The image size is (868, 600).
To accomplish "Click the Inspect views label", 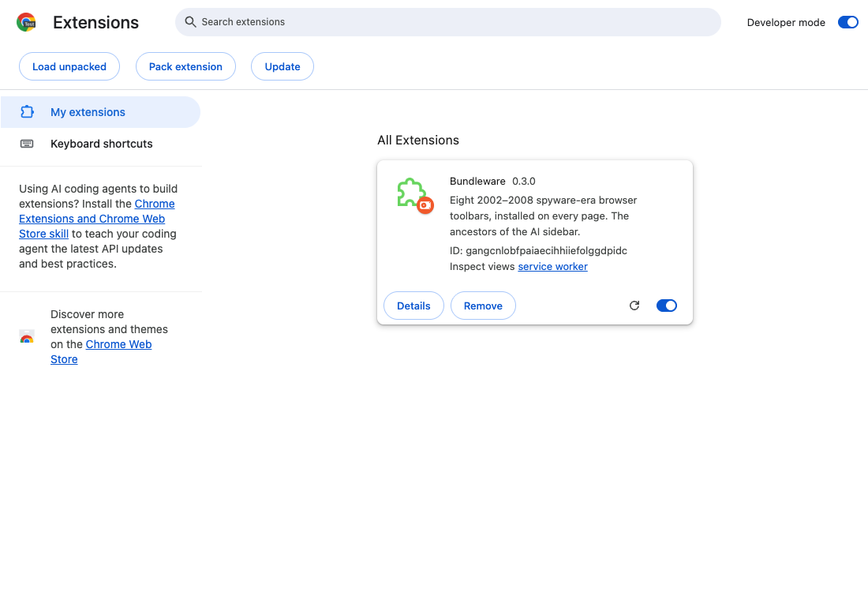I will (482, 267).
